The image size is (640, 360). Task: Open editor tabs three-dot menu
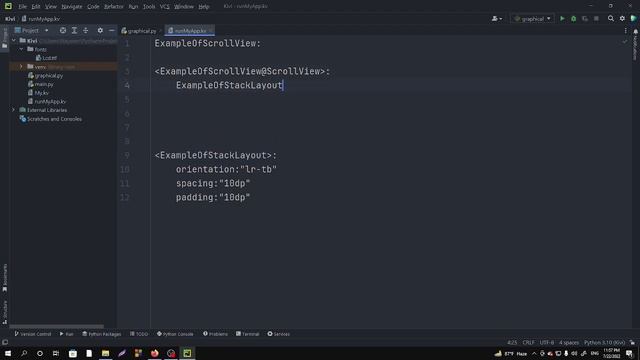(625, 31)
